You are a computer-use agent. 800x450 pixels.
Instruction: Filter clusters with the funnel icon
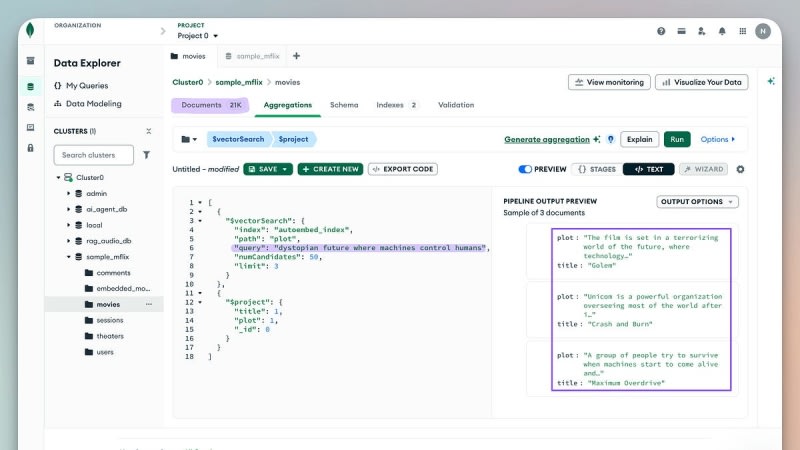pyautogui.click(x=146, y=155)
